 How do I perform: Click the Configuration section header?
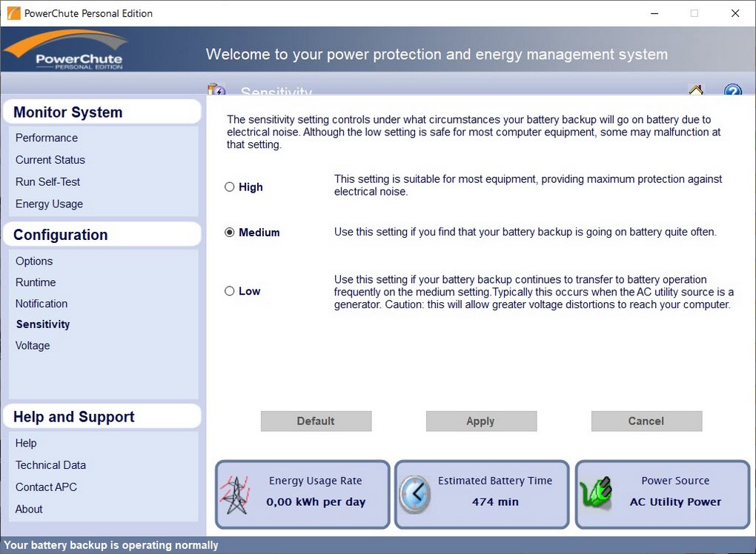pos(102,235)
